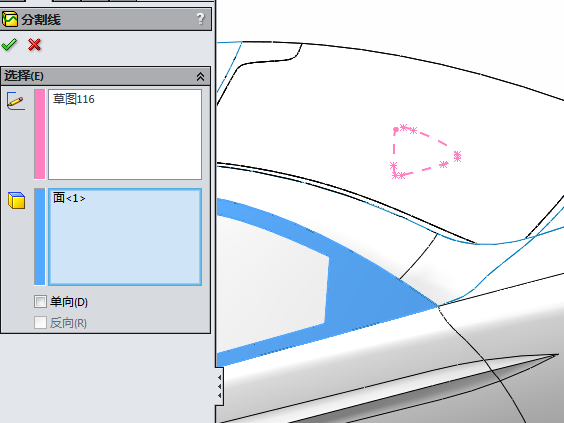Confirm split line with green checkmark
Viewport: 564px width, 423px height.
point(9,45)
